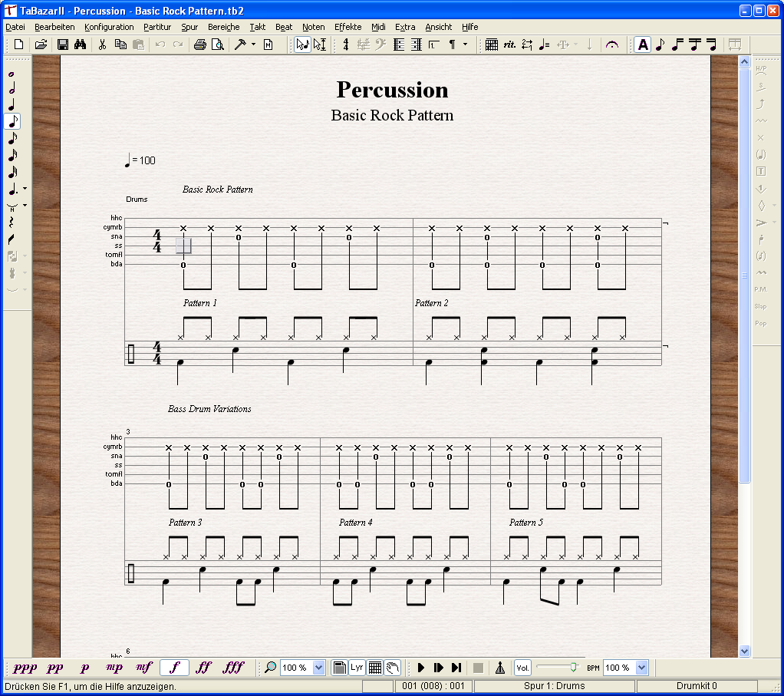Click the fermata icon in toolbar
Screen dimensions: 784x696
tap(611, 45)
